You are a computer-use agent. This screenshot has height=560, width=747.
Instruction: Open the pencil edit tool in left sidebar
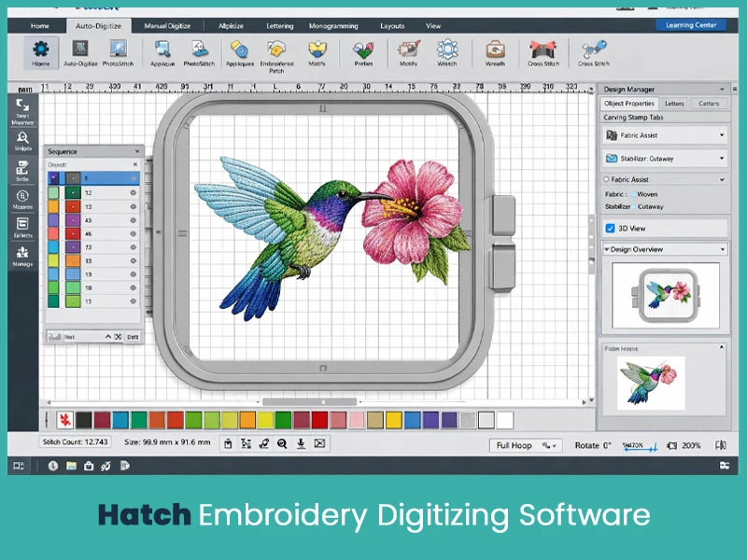click(x=22, y=171)
